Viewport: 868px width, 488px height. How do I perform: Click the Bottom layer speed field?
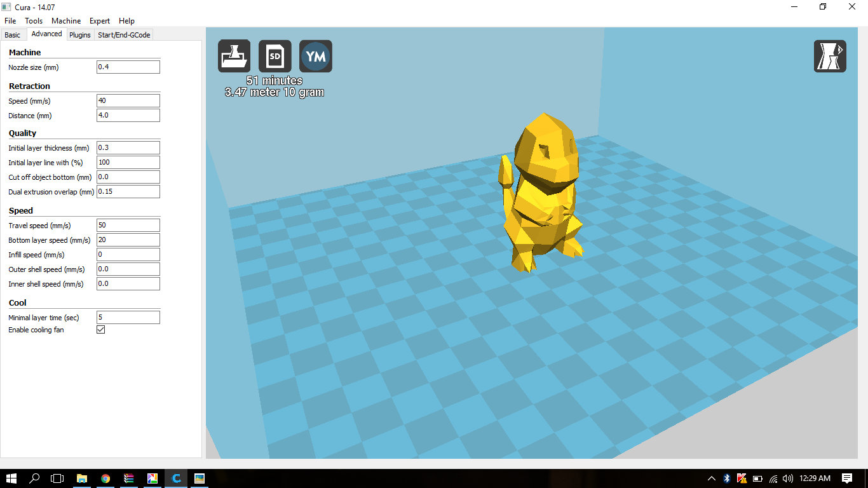(x=128, y=240)
